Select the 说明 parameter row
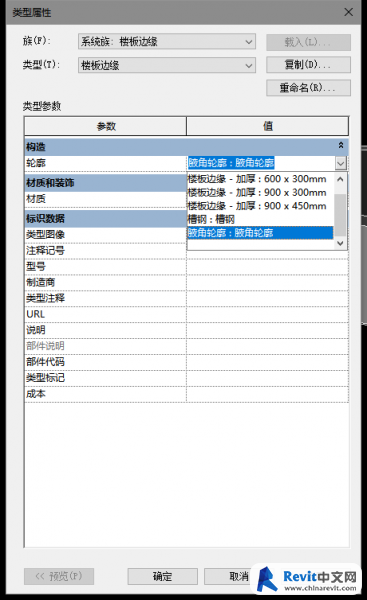 coord(105,330)
